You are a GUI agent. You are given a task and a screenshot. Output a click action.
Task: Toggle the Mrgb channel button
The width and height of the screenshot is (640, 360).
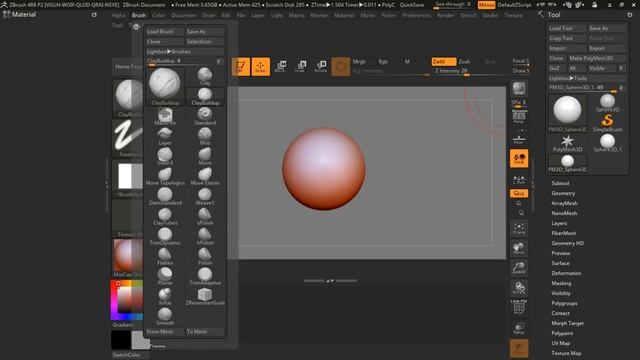pos(359,62)
